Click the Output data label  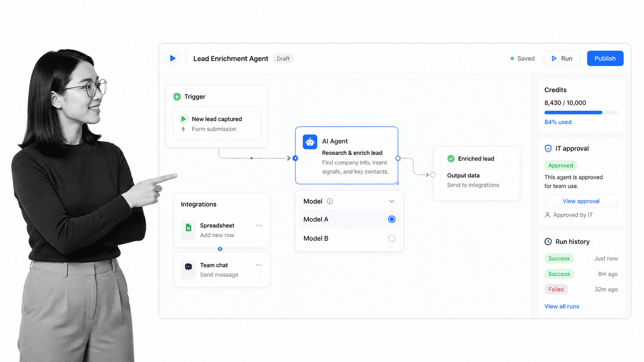coord(463,175)
